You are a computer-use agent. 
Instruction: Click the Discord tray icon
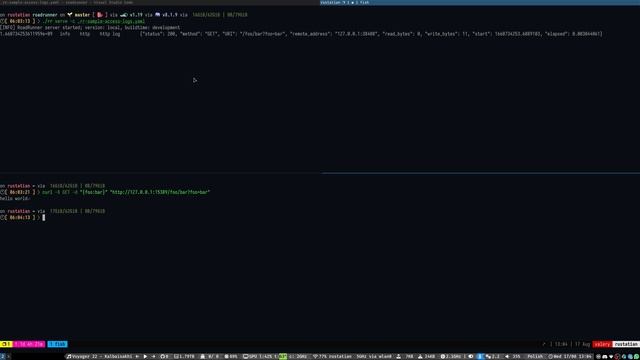(x=604, y=356)
